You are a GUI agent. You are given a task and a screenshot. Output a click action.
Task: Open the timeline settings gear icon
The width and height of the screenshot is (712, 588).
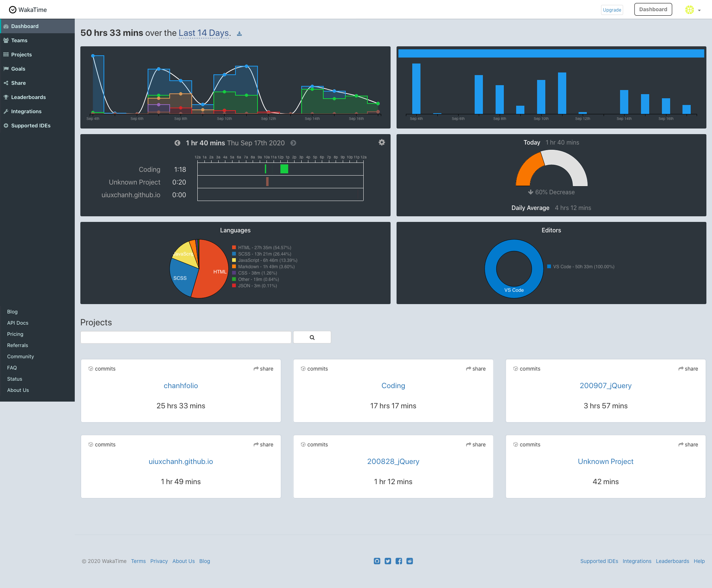click(382, 142)
